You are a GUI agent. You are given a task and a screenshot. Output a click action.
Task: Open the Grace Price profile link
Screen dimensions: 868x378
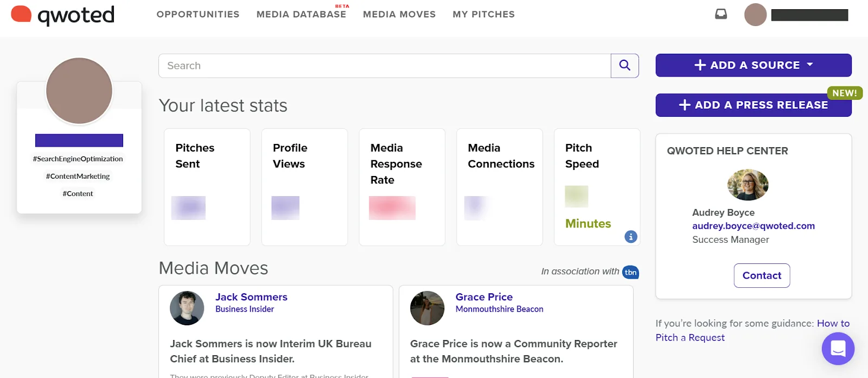(x=484, y=297)
